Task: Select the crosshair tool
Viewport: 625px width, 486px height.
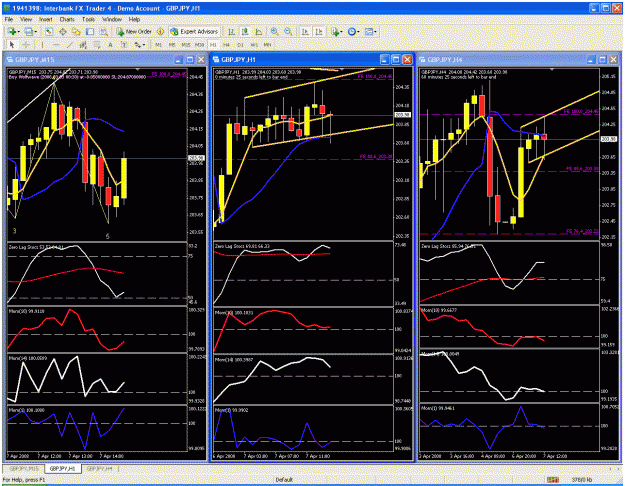Action: (x=26, y=45)
